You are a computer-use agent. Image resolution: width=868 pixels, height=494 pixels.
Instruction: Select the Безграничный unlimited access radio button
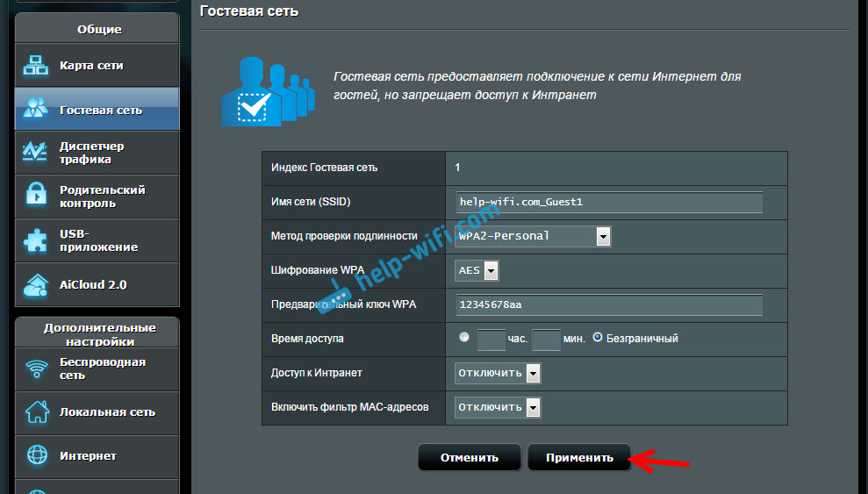click(x=598, y=338)
